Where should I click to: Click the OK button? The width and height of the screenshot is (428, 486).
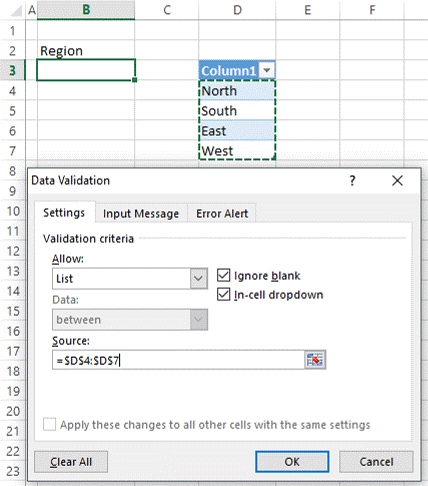292,462
